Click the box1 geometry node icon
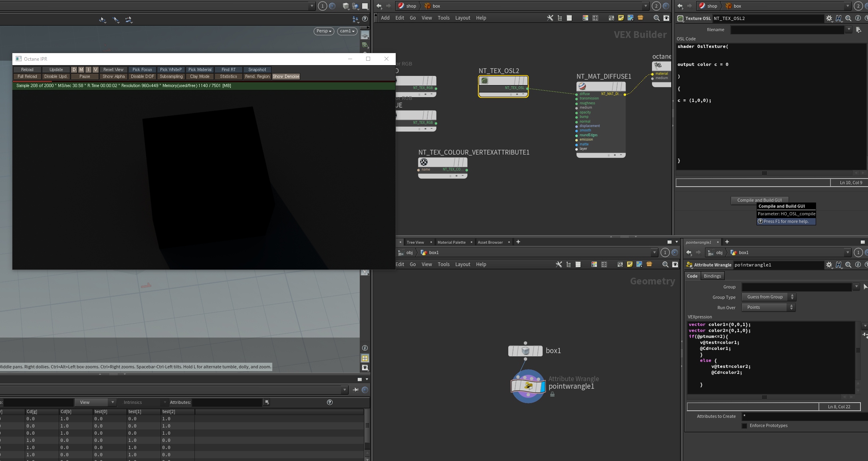Image resolution: width=868 pixels, height=461 pixels. 525,351
